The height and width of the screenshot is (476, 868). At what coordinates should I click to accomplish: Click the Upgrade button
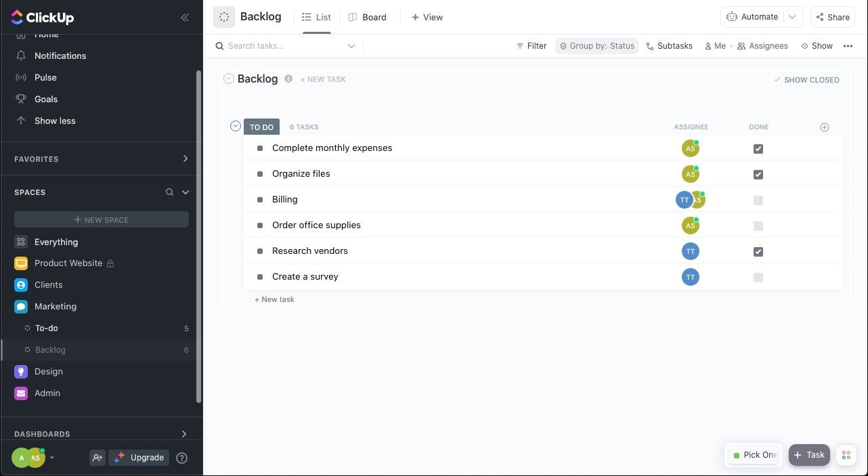(x=139, y=458)
